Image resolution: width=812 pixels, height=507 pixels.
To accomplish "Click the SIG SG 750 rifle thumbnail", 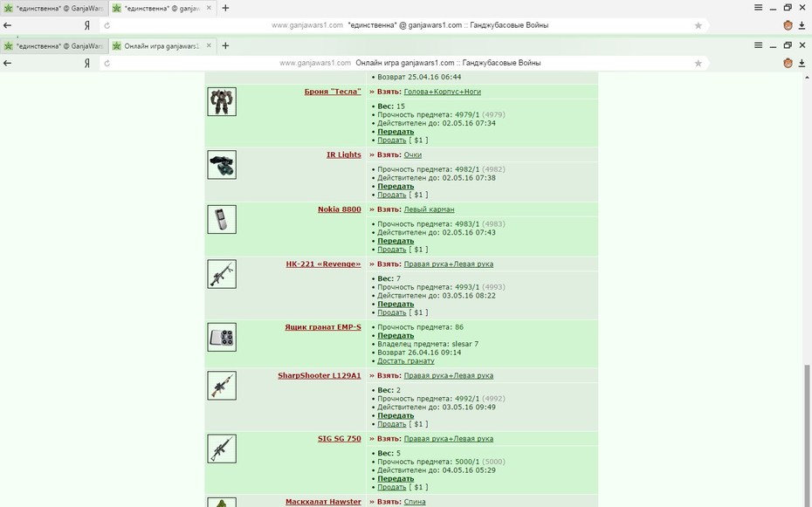I will (x=222, y=449).
